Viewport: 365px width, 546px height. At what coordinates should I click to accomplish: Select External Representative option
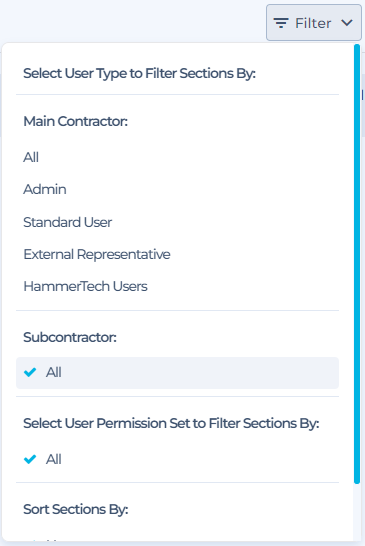(x=97, y=254)
